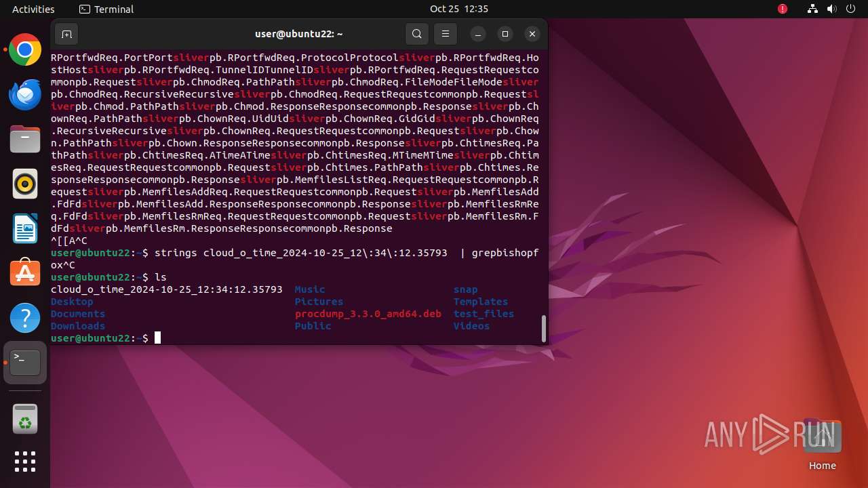Open a new terminal tab
The width and height of the screenshot is (868, 488).
66,34
